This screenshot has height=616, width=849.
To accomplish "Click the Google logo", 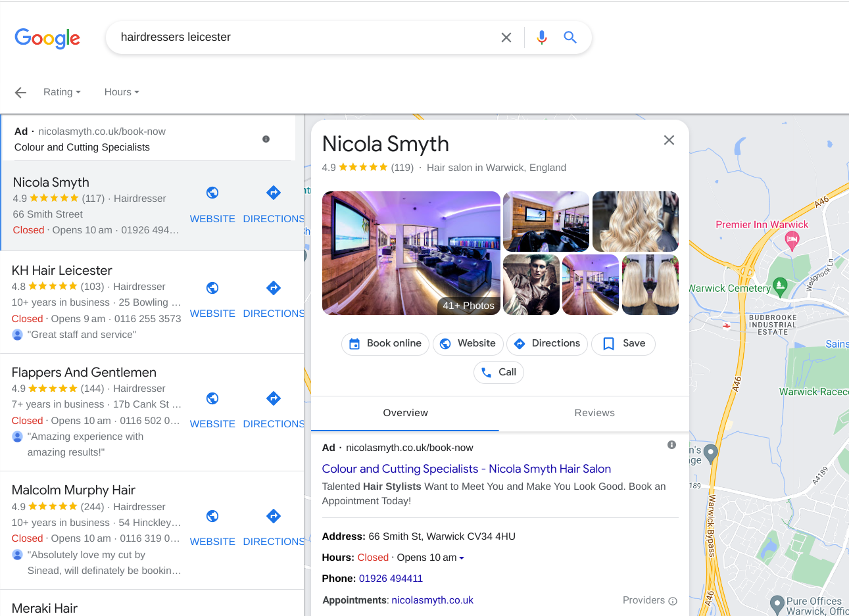I will 47,38.
